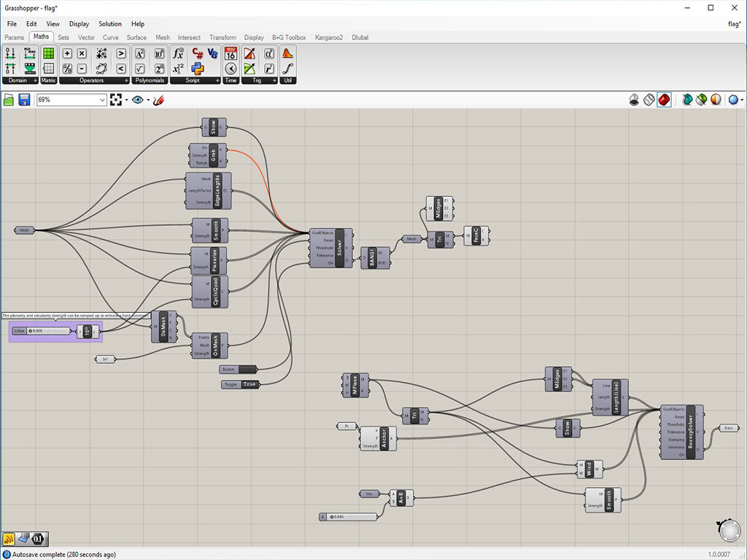Open the 69% zoom level dropdown
Image resolution: width=747 pixels, height=560 pixels.
click(101, 100)
